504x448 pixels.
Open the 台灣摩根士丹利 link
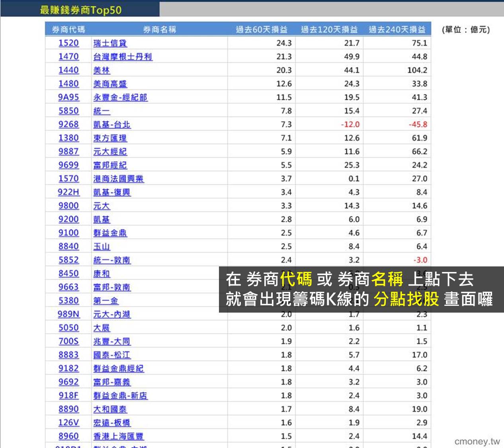(x=123, y=57)
